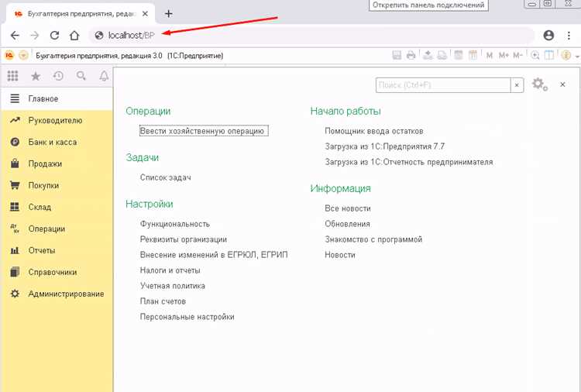Screen dimensions: 581x392
Task: Open Помощник ввода остатков link
Action: point(374,131)
